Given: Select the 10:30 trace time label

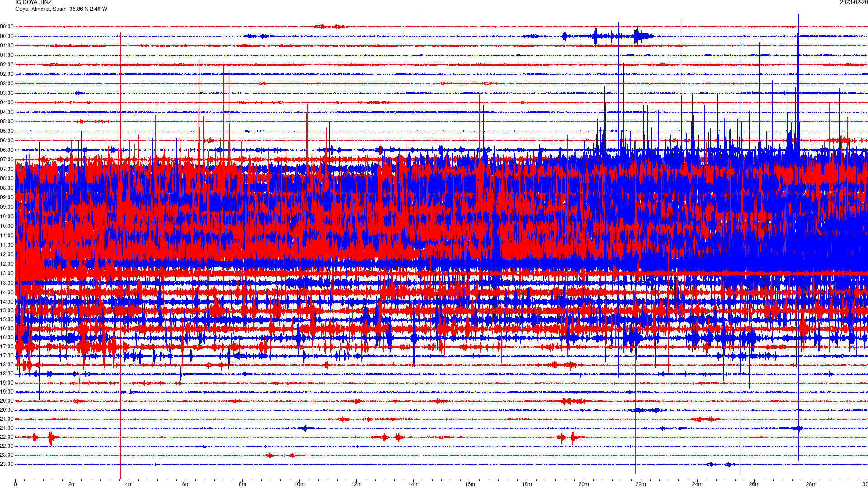Looking at the screenshot, I should 7,226.
